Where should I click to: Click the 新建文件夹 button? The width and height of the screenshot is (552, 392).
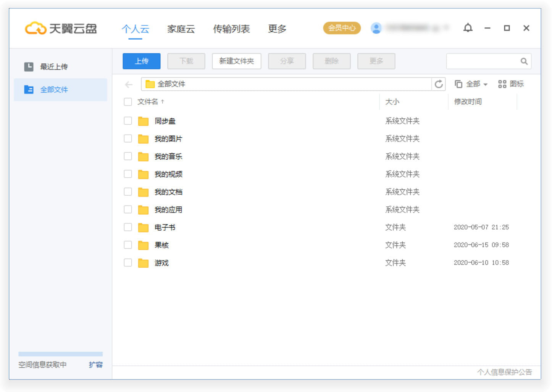tap(236, 61)
